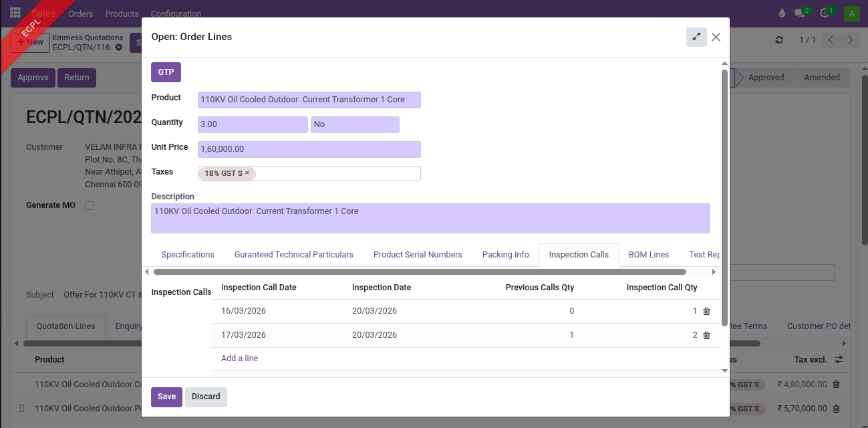
Task: Go to the next record arrow
Action: point(850,40)
